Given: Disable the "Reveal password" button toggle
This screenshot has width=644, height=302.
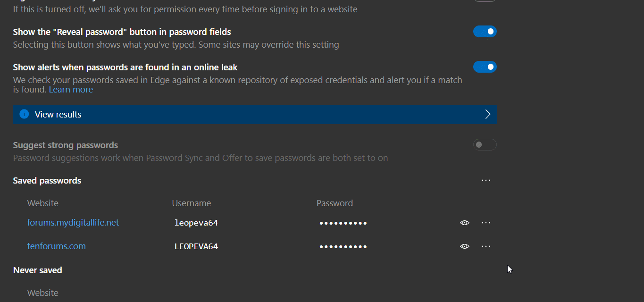Looking at the screenshot, I should [x=485, y=32].
